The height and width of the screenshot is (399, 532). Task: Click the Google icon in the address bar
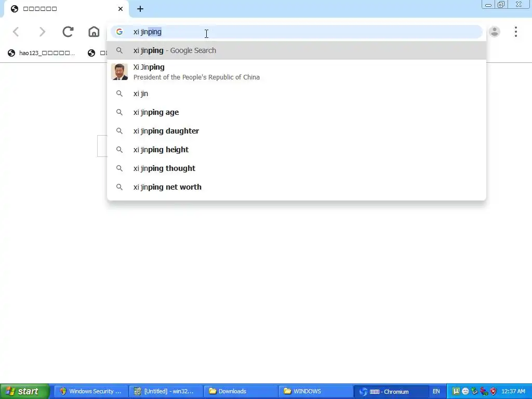point(119,32)
